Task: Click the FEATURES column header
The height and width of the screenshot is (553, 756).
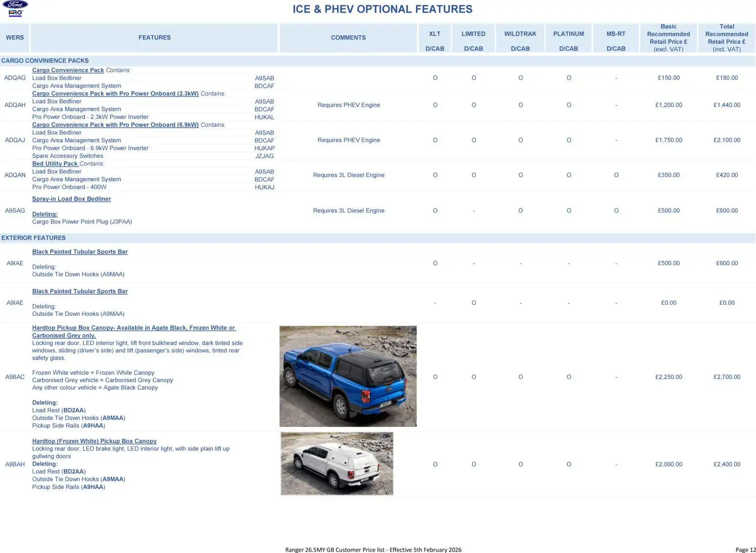Action: tap(154, 38)
